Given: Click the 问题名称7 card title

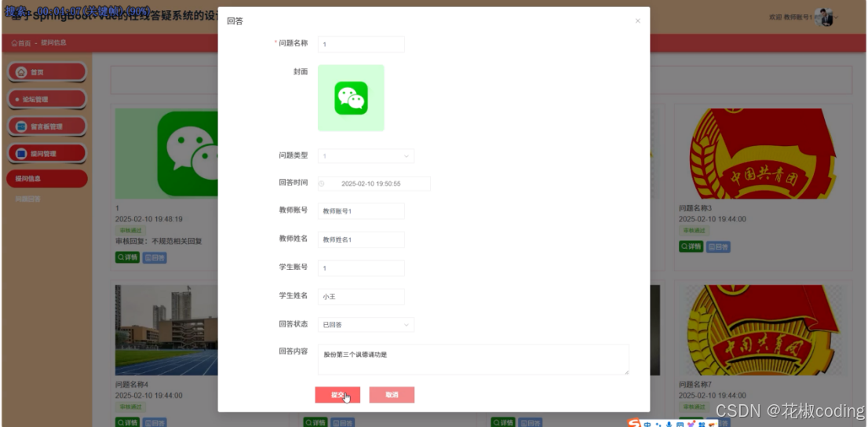Looking at the screenshot, I should click(695, 385).
